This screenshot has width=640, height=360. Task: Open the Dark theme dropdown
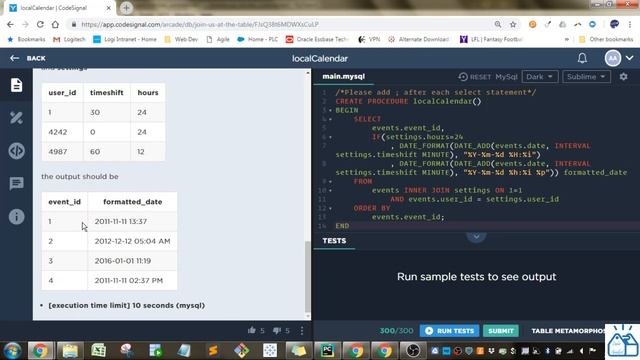pos(540,76)
